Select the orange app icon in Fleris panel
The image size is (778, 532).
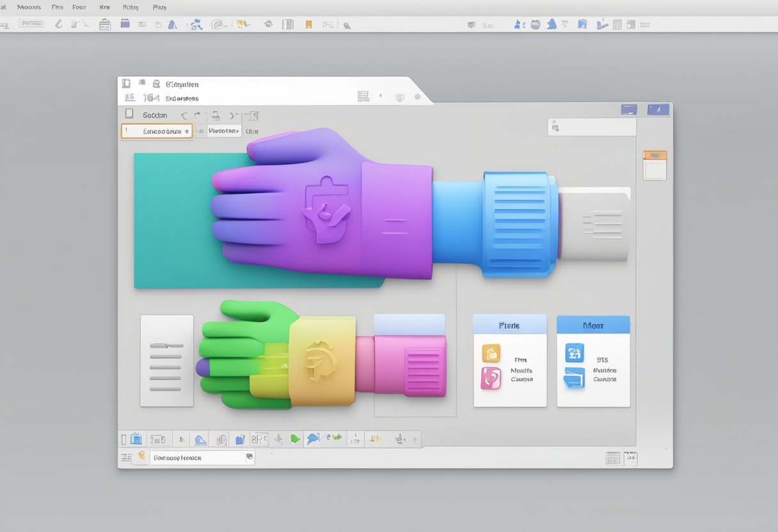[x=491, y=353]
